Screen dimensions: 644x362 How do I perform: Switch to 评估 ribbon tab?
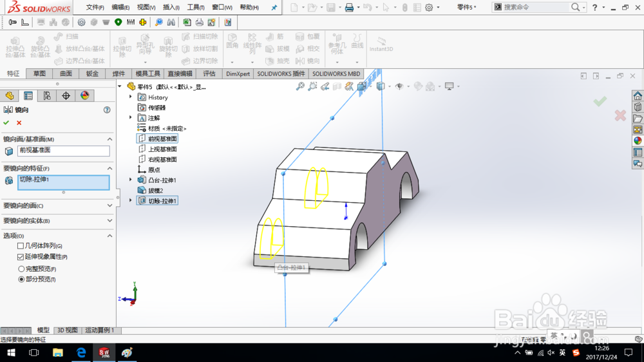click(209, 73)
